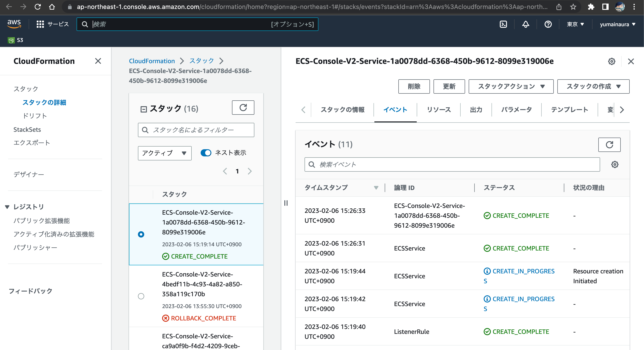The height and width of the screenshot is (350, 644).
Task: Open stack detail panel settings gear
Action: 612,61
